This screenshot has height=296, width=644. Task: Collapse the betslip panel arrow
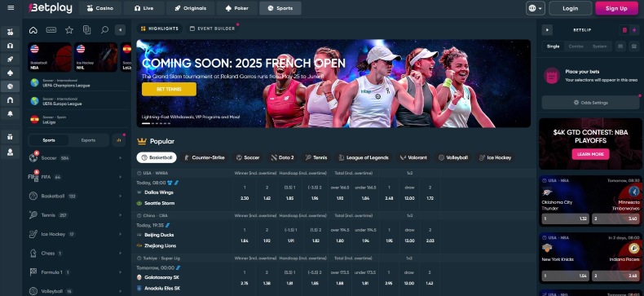click(547, 30)
